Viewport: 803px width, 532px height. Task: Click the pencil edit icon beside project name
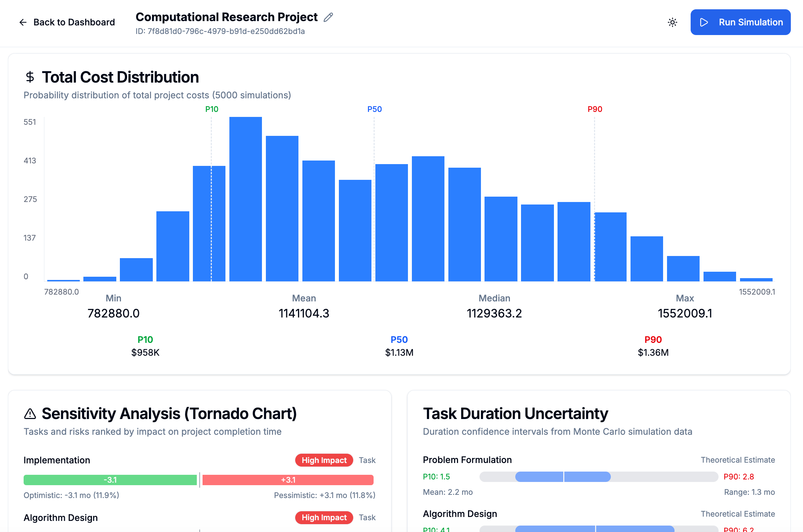[x=328, y=17]
